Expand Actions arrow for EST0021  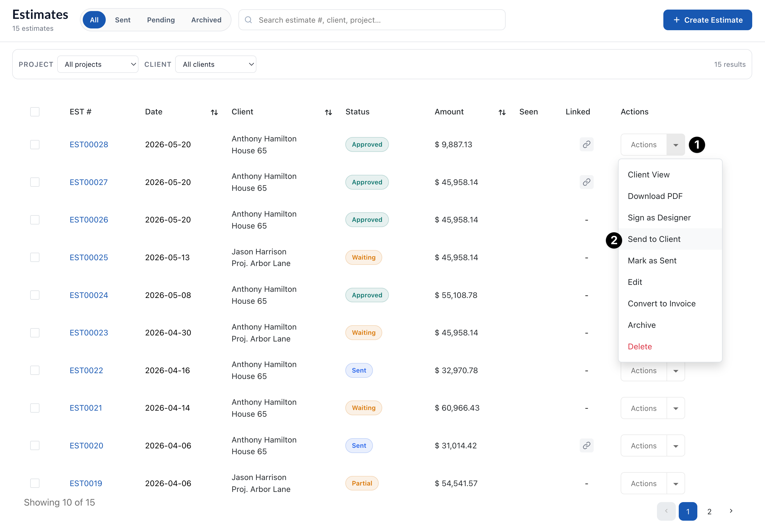676,408
